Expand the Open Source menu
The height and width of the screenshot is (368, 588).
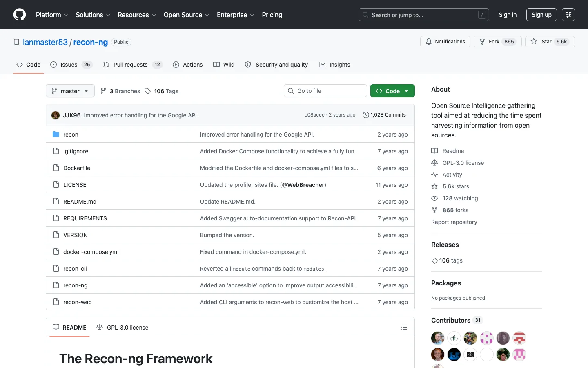point(187,15)
